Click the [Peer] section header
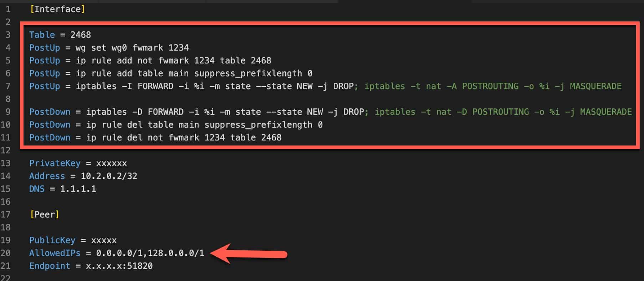 click(45, 215)
